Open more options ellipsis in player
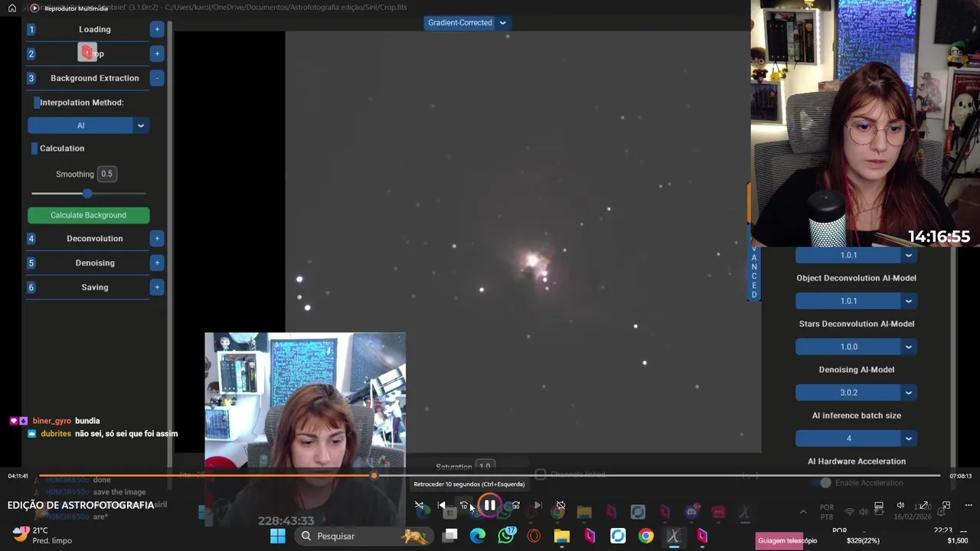 (x=969, y=505)
